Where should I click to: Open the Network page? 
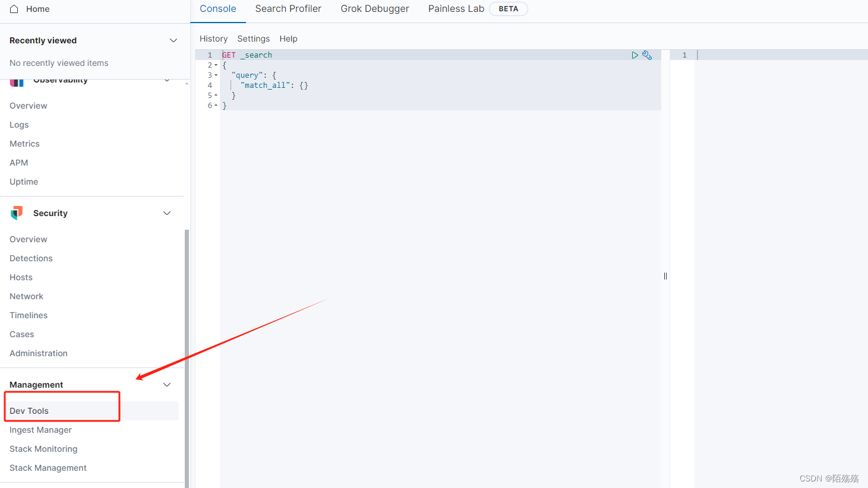(x=26, y=296)
